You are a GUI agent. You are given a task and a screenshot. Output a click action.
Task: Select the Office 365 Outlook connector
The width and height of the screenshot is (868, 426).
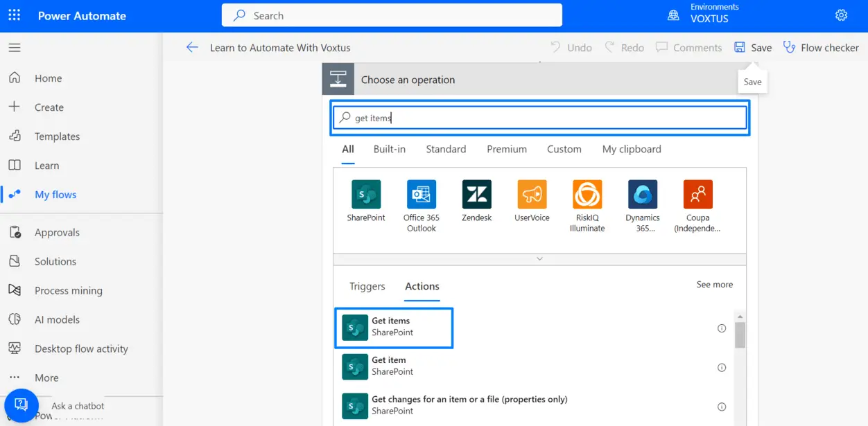point(422,195)
